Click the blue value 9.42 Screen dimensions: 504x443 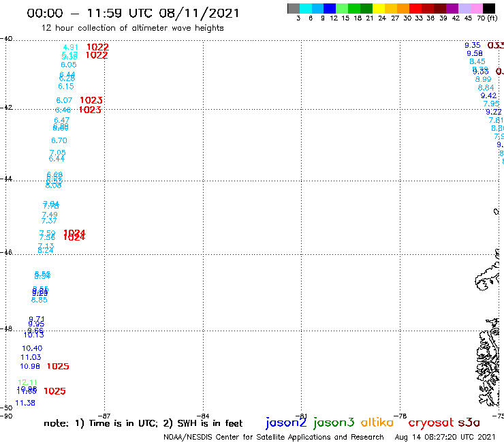[x=488, y=96]
